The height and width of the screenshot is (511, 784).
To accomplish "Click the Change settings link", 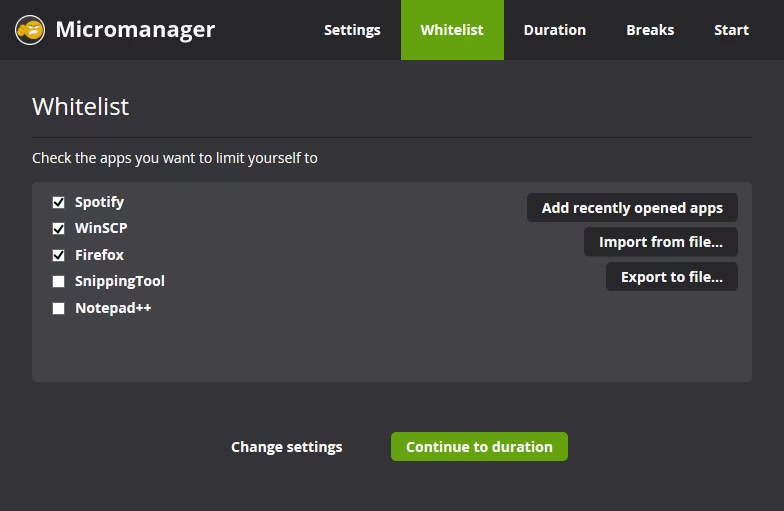I will pos(286,447).
